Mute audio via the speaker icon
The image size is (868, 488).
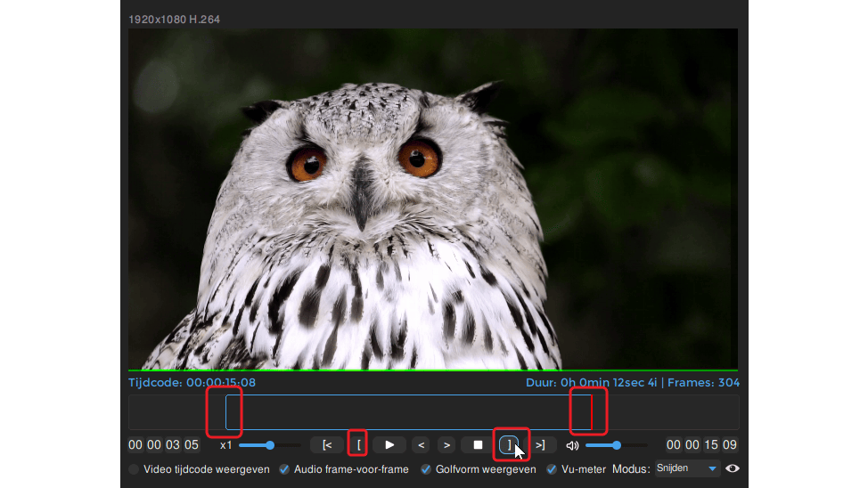tap(572, 445)
